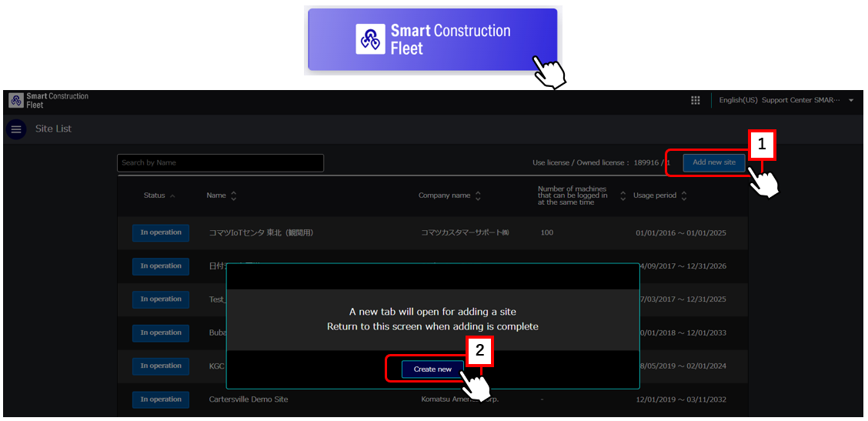868x421 pixels.
Task: Click the Add new site button
Action: (x=714, y=162)
